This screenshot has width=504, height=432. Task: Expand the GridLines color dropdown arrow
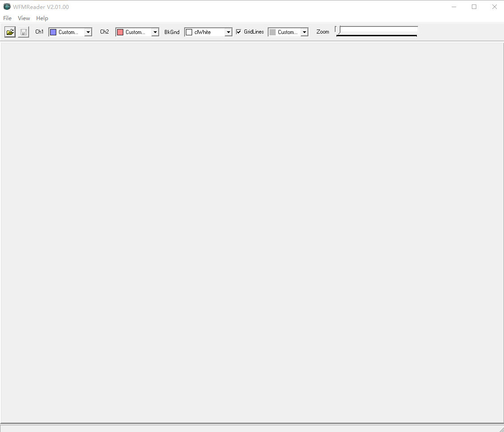pyautogui.click(x=304, y=32)
